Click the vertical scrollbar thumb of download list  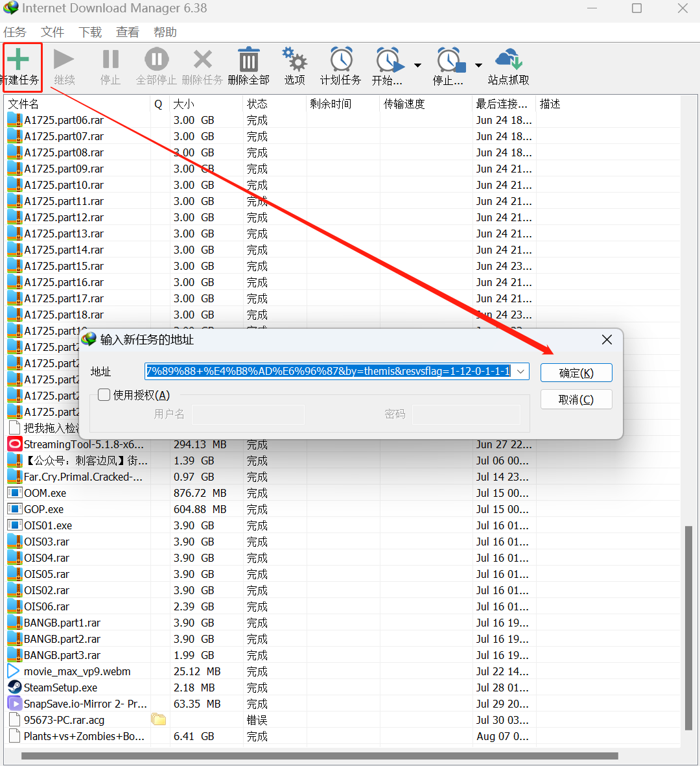click(x=688, y=628)
